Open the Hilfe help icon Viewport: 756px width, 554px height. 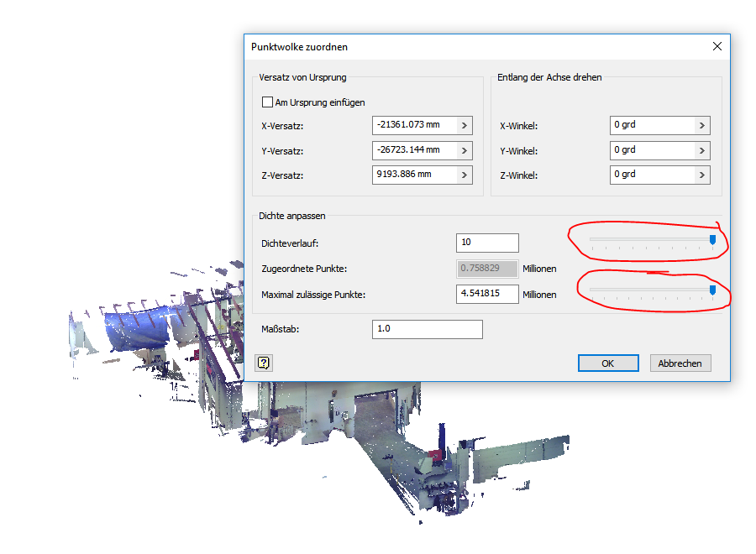264,363
